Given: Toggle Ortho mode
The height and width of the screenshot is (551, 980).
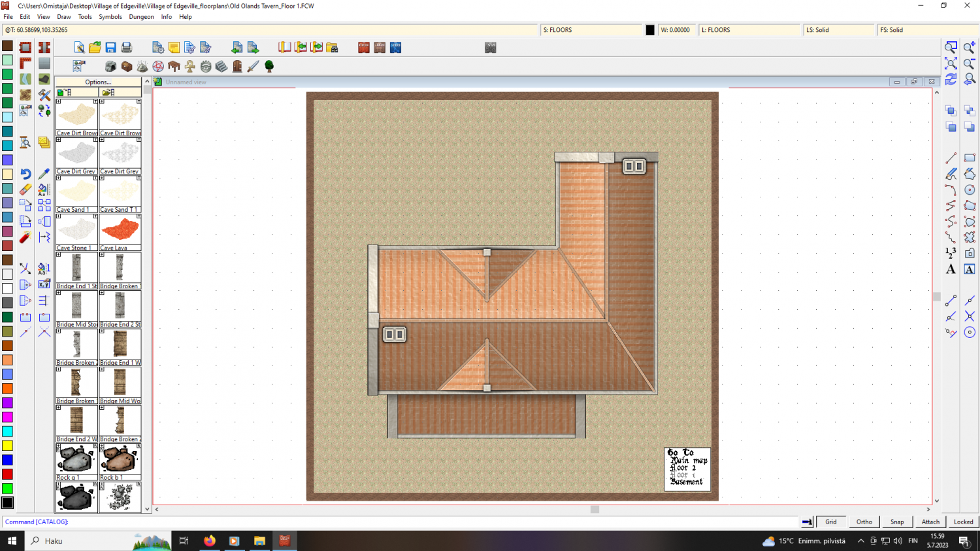Looking at the screenshot, I should tap(864, 522).
